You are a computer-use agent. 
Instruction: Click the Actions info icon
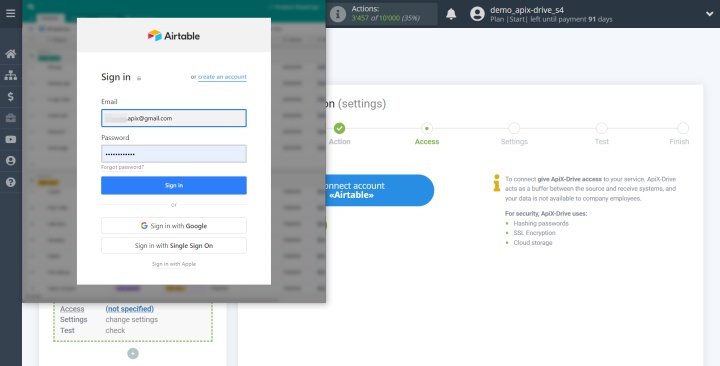pos(338,14)
